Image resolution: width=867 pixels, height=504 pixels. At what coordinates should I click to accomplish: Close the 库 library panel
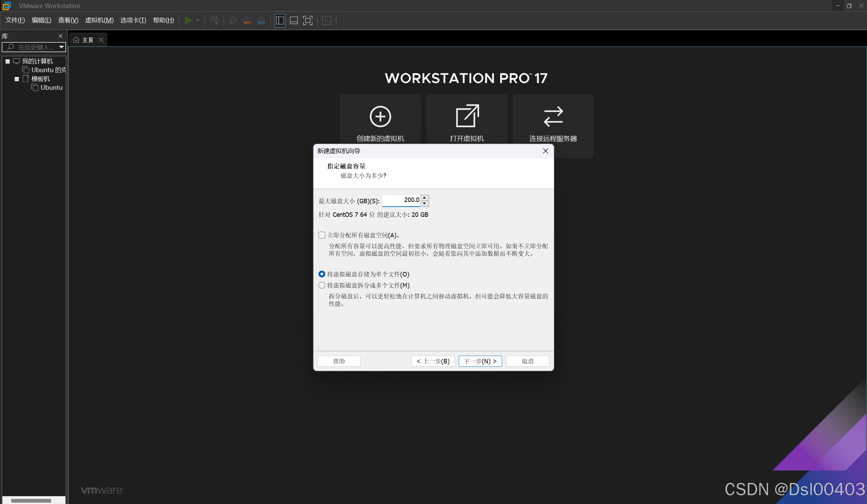point(61,36)
